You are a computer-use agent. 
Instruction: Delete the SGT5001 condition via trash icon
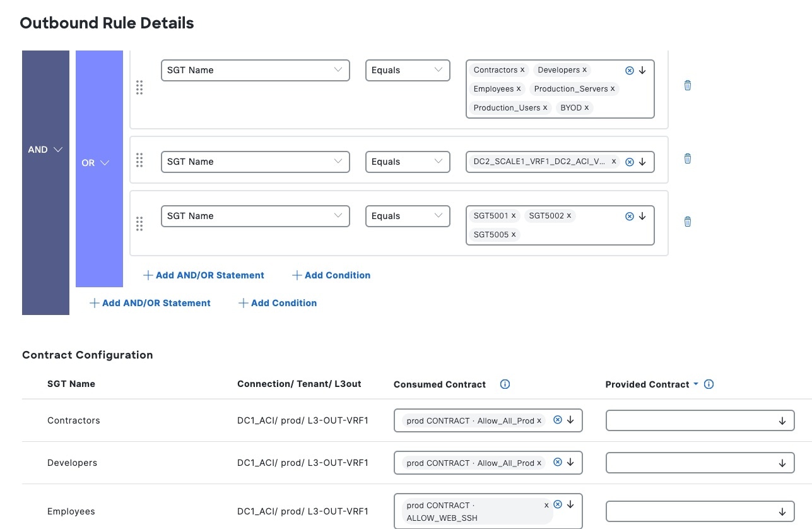tap(688, 222)
